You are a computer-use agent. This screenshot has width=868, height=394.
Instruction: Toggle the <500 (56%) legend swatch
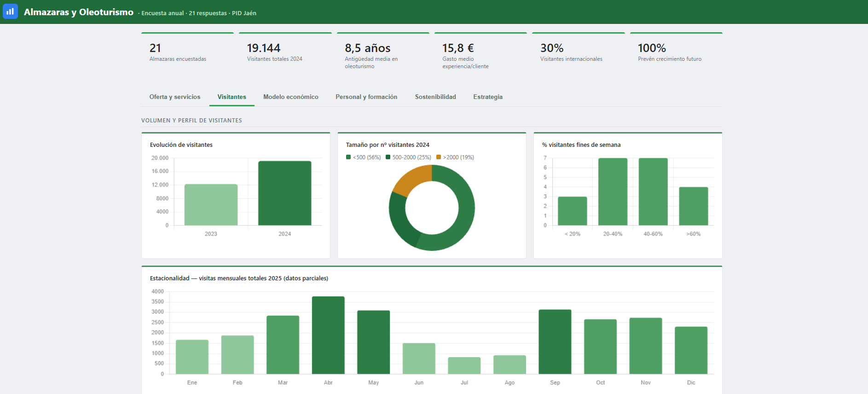[348, 157]
